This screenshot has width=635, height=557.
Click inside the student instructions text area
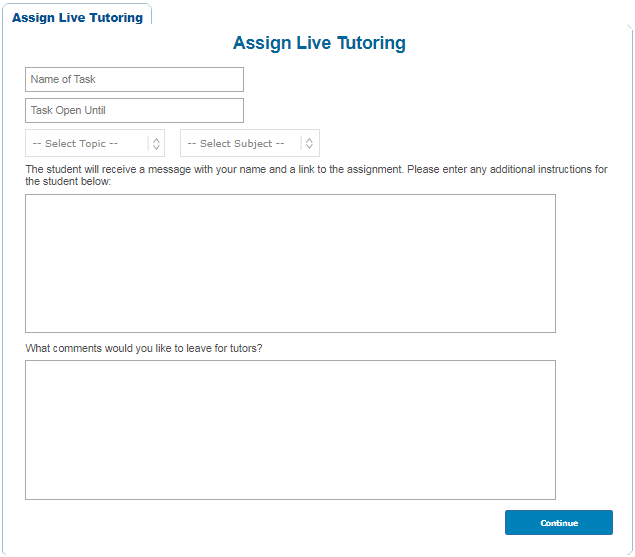pos(290,263)
